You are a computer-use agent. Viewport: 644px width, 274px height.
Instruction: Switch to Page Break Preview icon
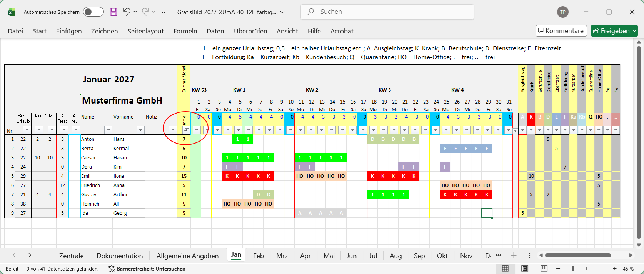(x=544, y=269)
